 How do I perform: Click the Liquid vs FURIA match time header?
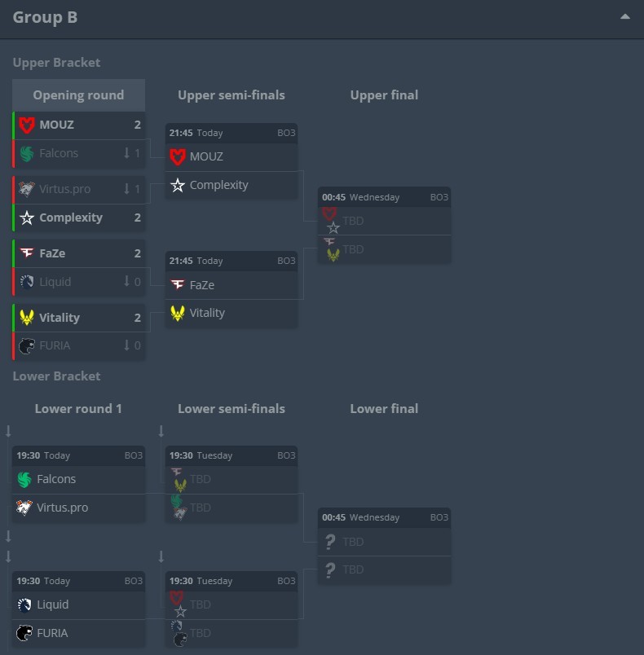78,581
